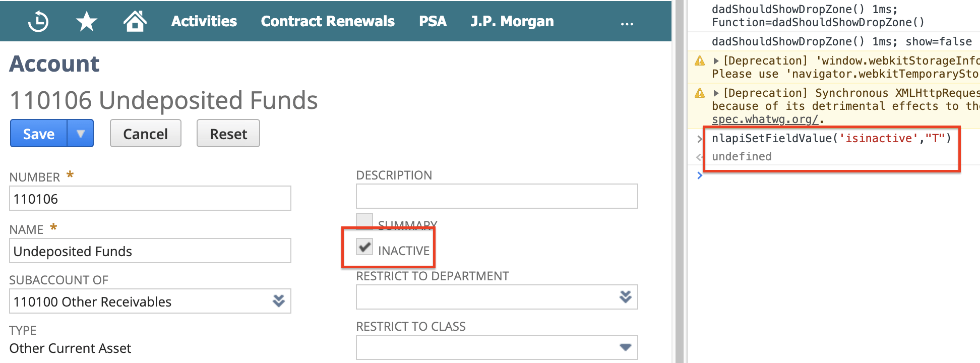Click inside the DESCRIPTION field
The height and width of the screenshot is (363, 980).
pos(497,196)
